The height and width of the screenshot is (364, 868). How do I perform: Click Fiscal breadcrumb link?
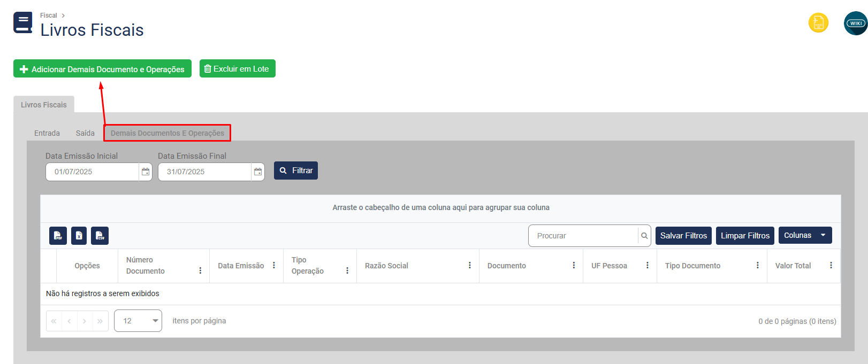pos(48,16)
